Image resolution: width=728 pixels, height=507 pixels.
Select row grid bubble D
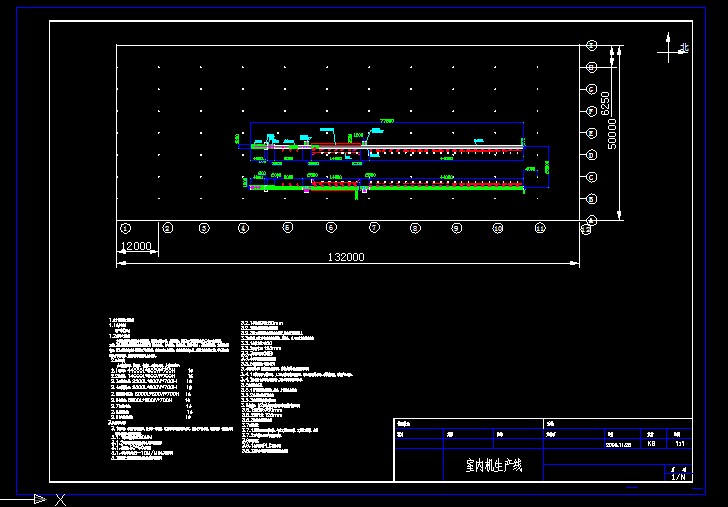coord(592,155)
